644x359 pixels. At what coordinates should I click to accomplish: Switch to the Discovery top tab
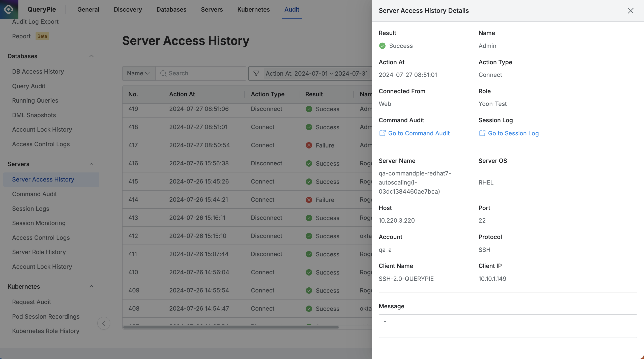point(128,10)
